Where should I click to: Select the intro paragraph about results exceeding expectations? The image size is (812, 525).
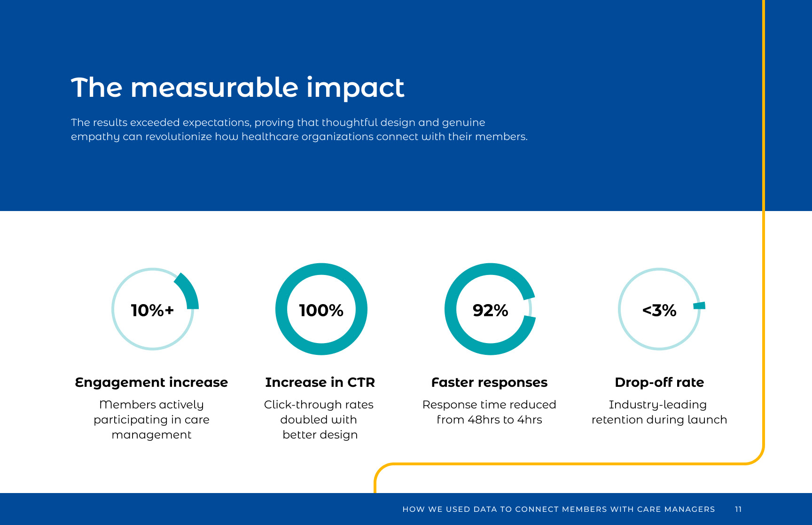click(x=299, y=129)
